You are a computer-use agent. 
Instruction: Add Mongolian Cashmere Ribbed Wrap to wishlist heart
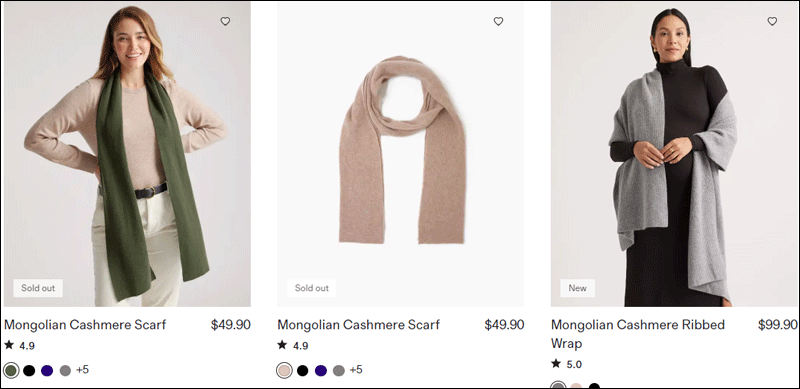tap(772, 21)
